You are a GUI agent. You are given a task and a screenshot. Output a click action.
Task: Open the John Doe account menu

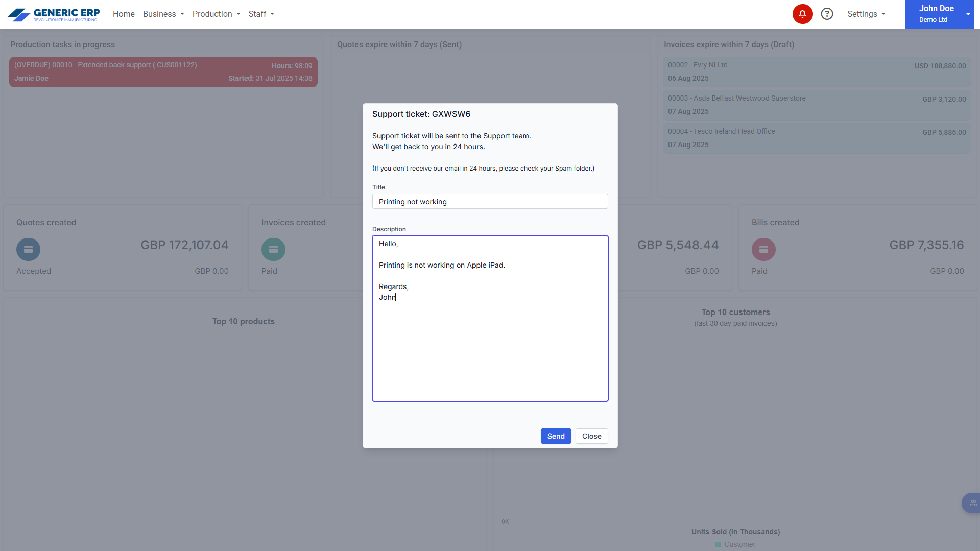939,14
